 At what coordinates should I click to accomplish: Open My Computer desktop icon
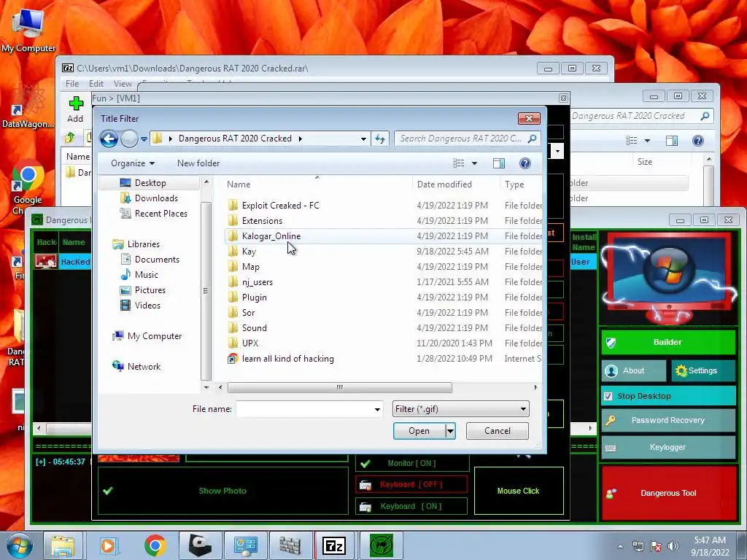click(x=28, y=28)
